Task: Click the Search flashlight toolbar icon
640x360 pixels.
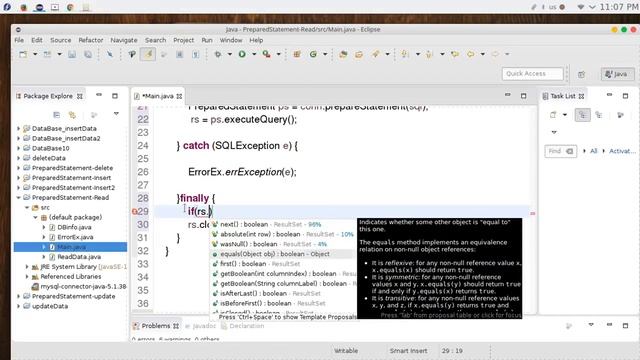Action: pyautogui.click(x=376, y=54)
